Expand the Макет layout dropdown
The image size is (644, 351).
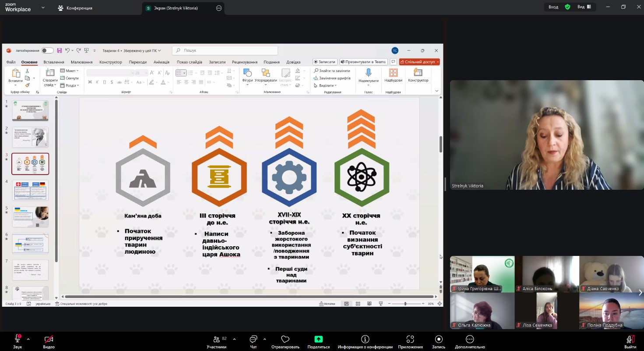click(x=70, y=71)
